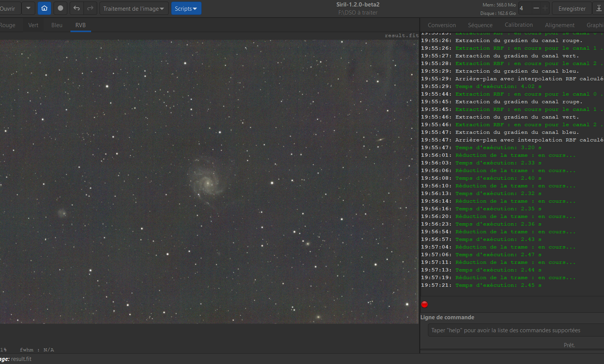Click the fwhm : N/A status text
Viewport: 604px width, 364px height.
click(37, 350)
